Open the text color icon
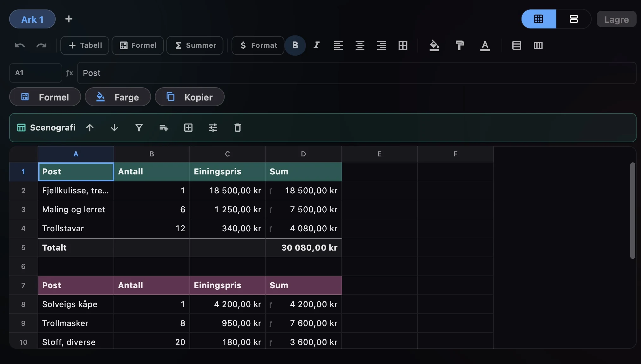The image size is (641, 364). pyautogui.click(x=485, y=45)
